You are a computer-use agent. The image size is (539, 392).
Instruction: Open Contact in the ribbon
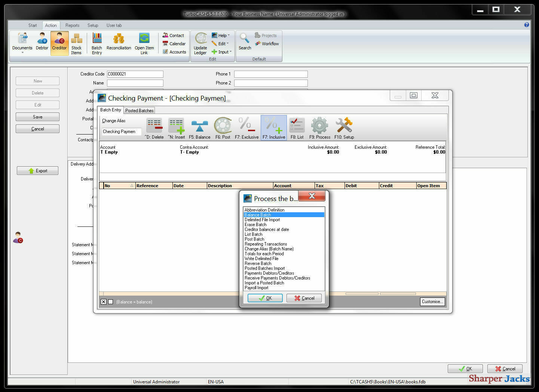(173, 36)
